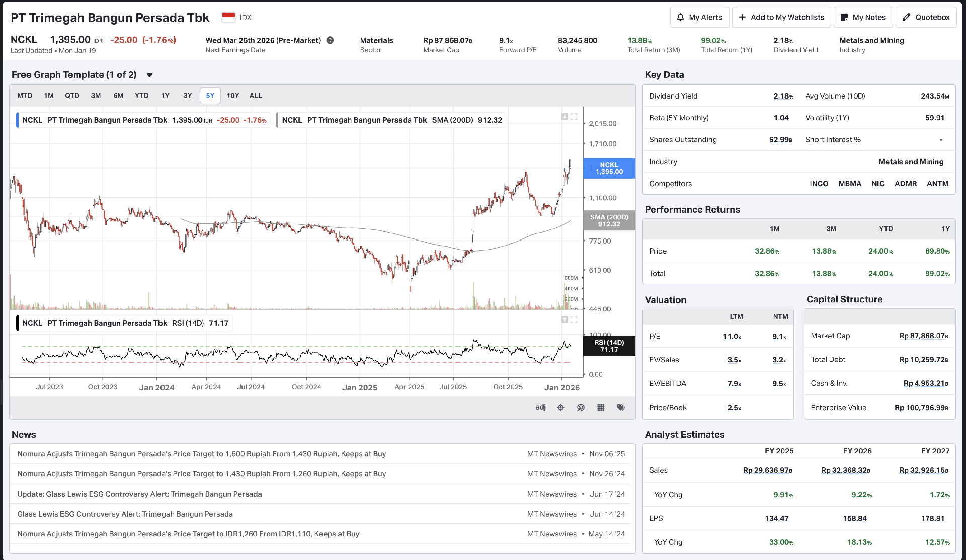Open the Free Graph Template dropdown arrow
This screenshot has height=560, width=966.
click(x=149, y=75)
